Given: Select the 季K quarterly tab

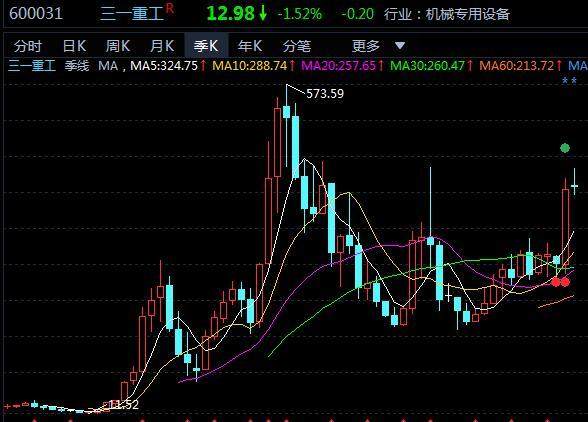Looking at the screenshot, I should coord(206,47).
